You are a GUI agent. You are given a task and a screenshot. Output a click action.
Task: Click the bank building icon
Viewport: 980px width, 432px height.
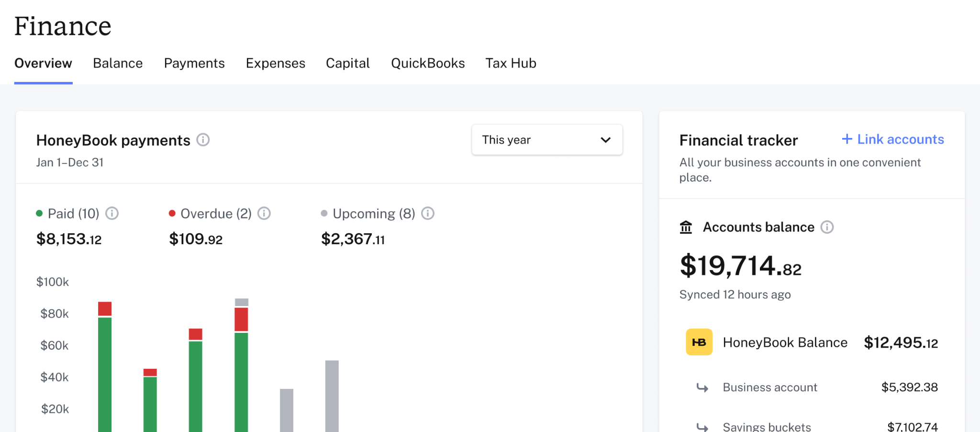pyautogui.click(x=686, y=227)
